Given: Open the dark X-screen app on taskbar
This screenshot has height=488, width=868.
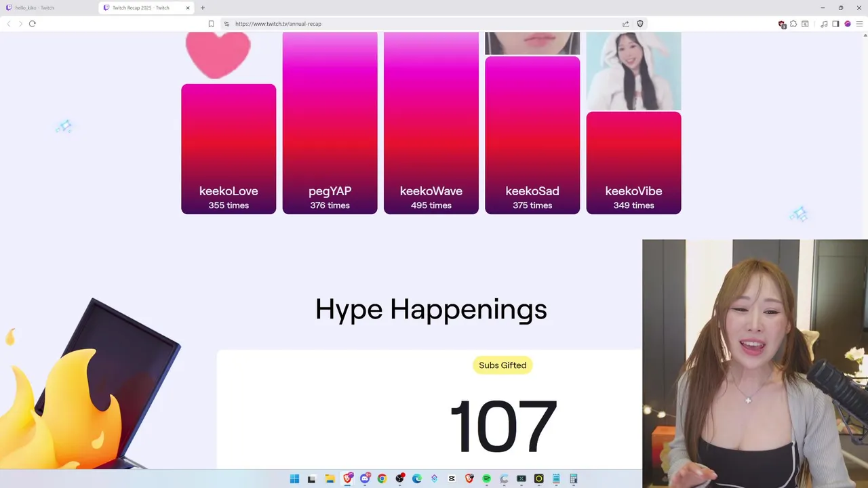Looking at the screenshot, I should pyautogui.click(x=521, y=479).
